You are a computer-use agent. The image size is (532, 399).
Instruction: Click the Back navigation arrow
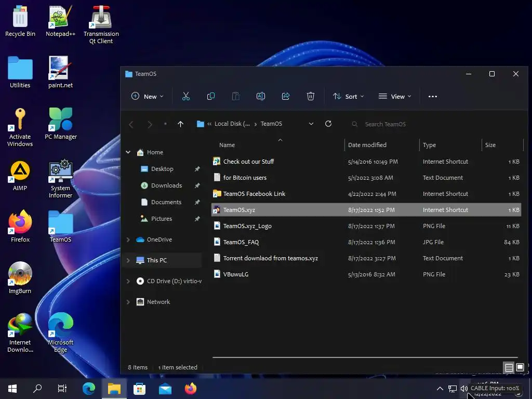[x=131, y=125]
